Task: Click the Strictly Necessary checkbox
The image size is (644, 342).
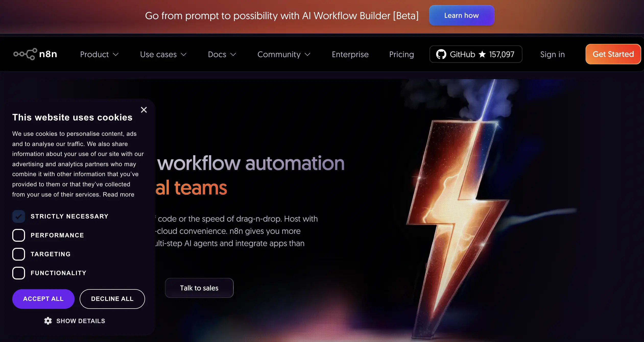Action: coord(19,216)
